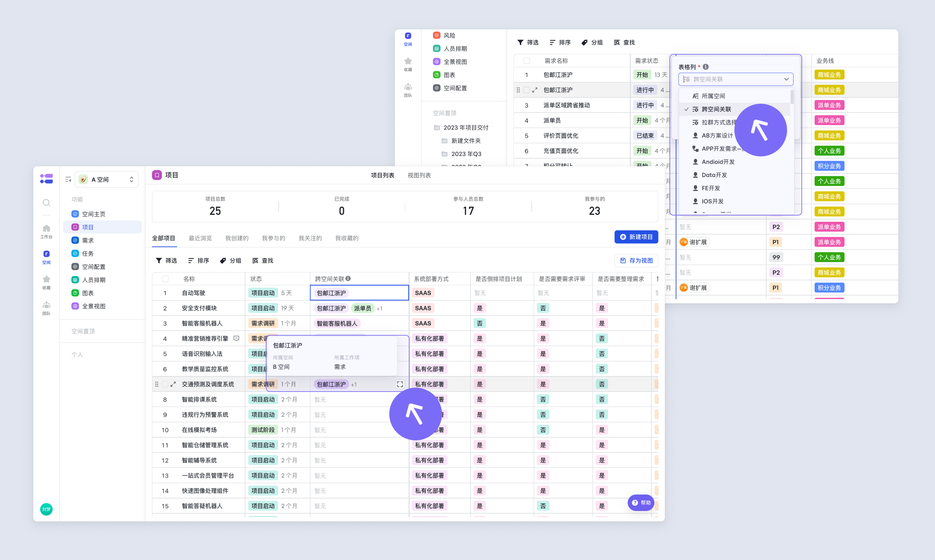This screenshot has height=560, width=935.
Task: Open 收藏 in the back window rail
Action: point(408,64)
